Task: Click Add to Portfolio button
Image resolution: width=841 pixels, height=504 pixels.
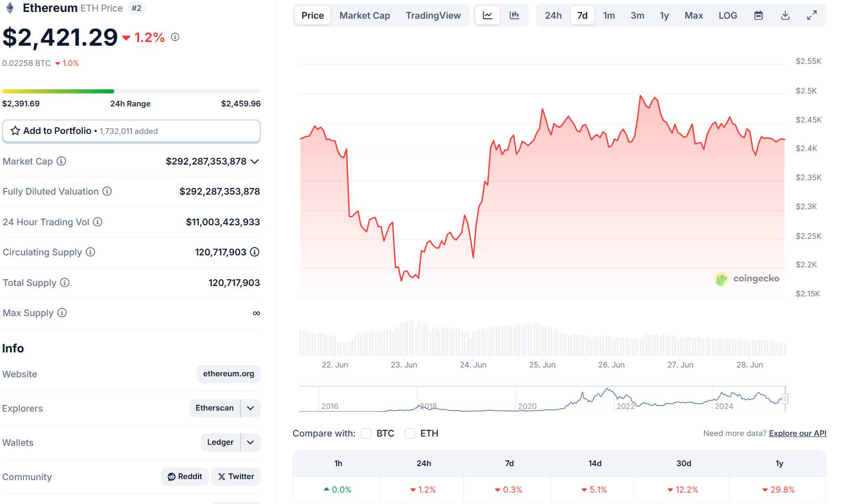Action: pyautogui.click(x=131, y=131)
